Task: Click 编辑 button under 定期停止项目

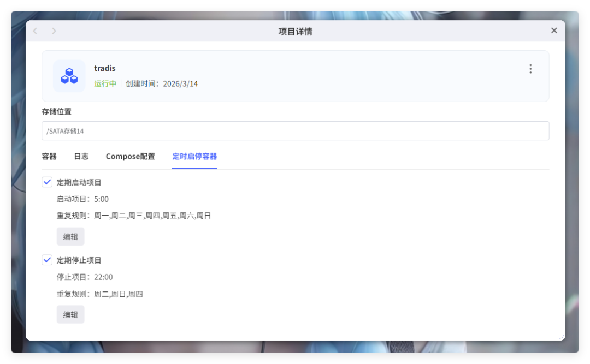Action: [x=70, y=314]
